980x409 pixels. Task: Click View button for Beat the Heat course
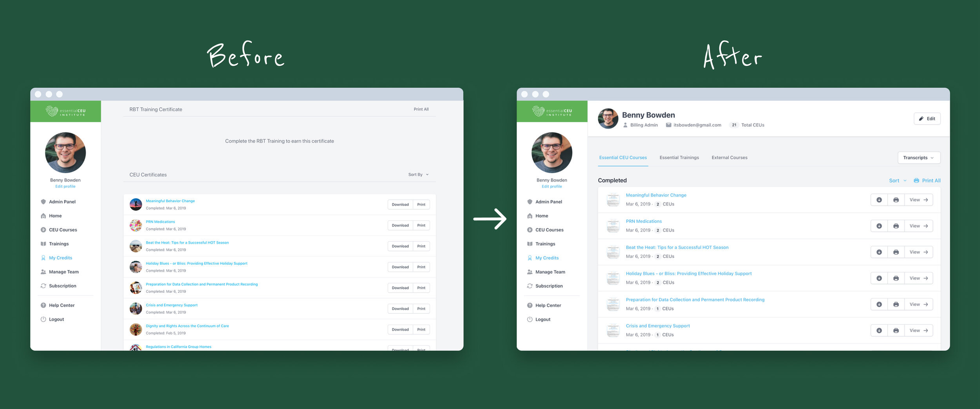[918, 252]
